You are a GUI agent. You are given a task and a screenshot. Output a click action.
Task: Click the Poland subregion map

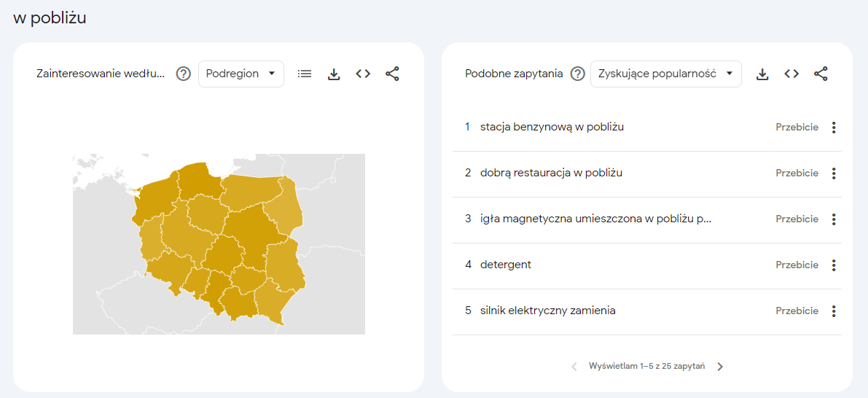219,243
